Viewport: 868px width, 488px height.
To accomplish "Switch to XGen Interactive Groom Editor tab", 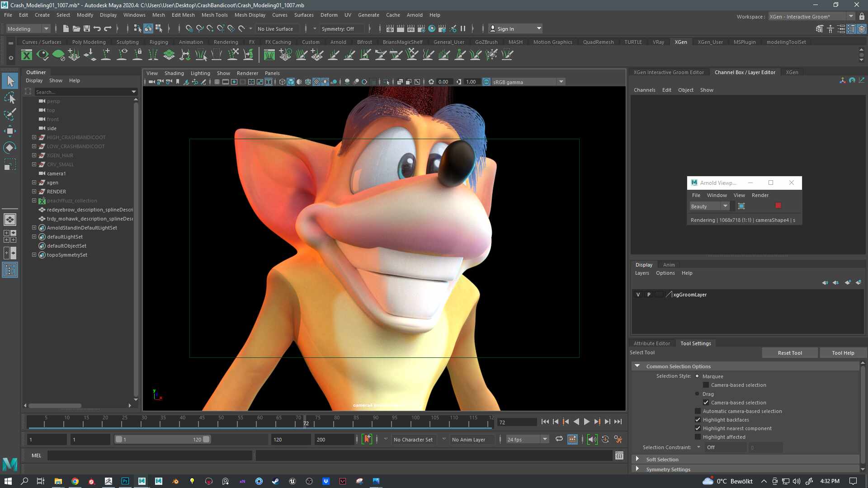I will pos(668,72).
